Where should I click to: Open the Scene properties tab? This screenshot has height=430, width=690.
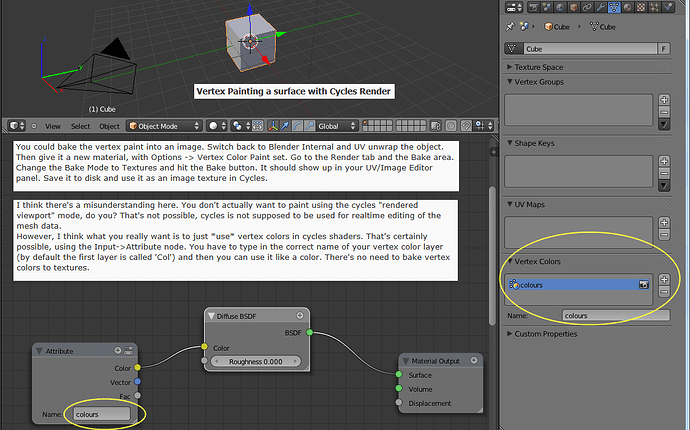point(547,7)
